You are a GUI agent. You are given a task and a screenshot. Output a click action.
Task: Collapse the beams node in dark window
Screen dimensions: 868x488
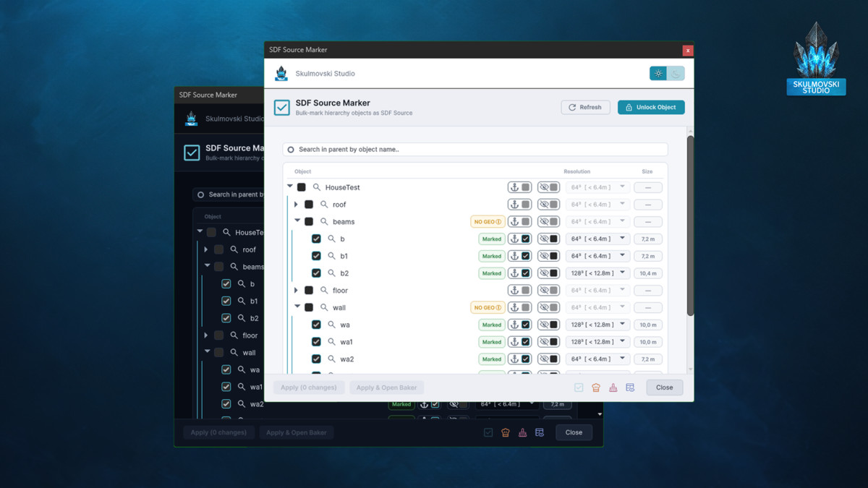pos(208,266)
